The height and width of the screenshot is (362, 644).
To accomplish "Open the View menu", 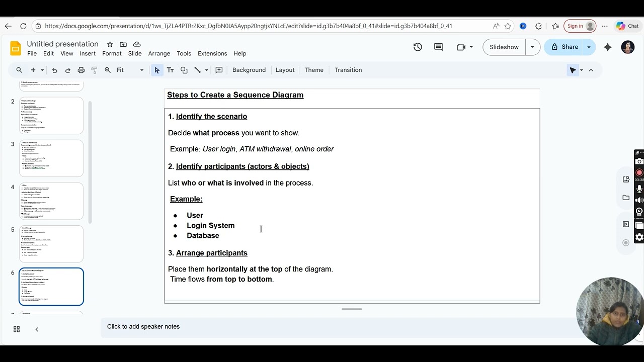I will (x=67, y=53).
